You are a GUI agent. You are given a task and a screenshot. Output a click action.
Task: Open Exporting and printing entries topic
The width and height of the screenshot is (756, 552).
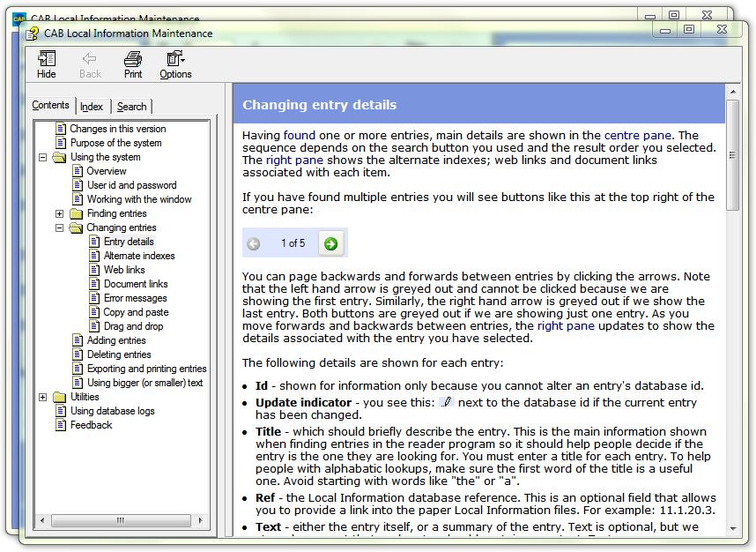pos(146,369)
